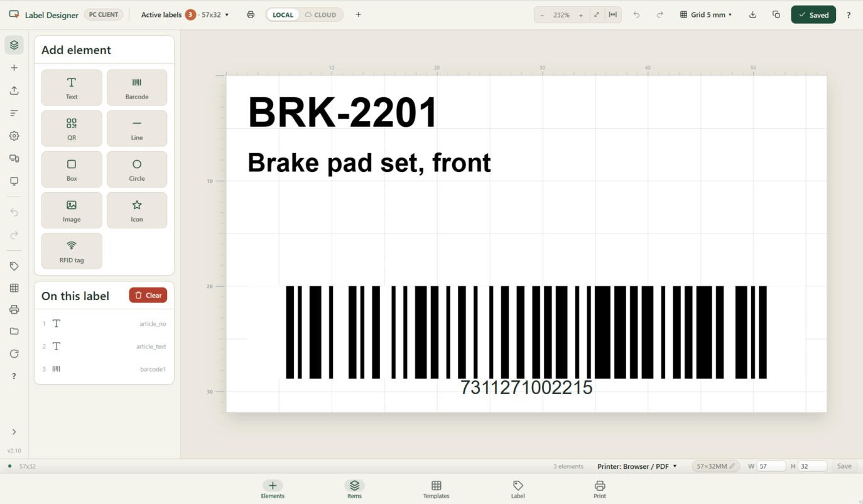Add a Text element
The width and height of the screenshot is (863, 504).
(72, 88)
